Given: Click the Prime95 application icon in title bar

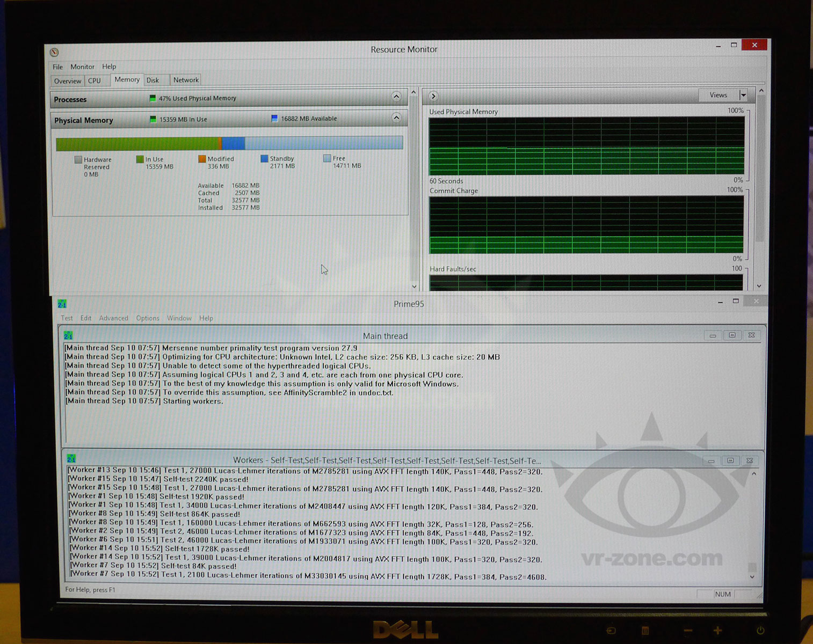Looking at the screenshot, I should click(62, 304).
